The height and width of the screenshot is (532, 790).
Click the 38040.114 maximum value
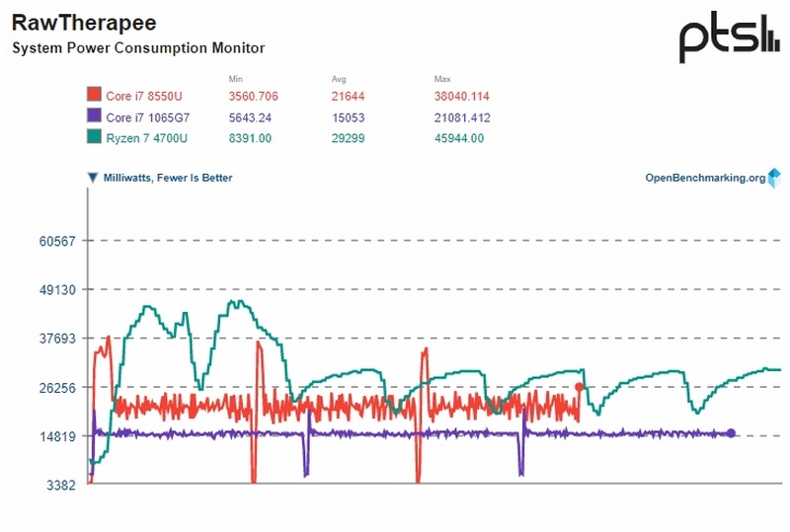tap(461, 96)
